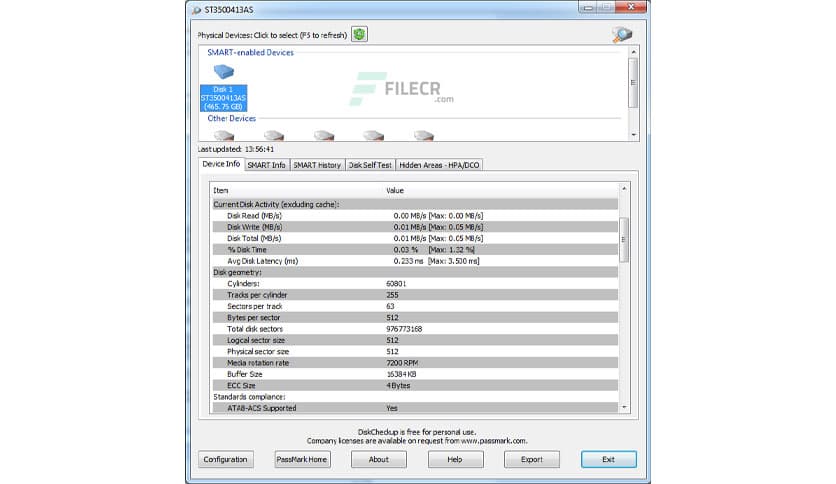This screenshot has width=836, height=484.
Task: Click the info table scroll down arrow
Action: click(624, 408)
